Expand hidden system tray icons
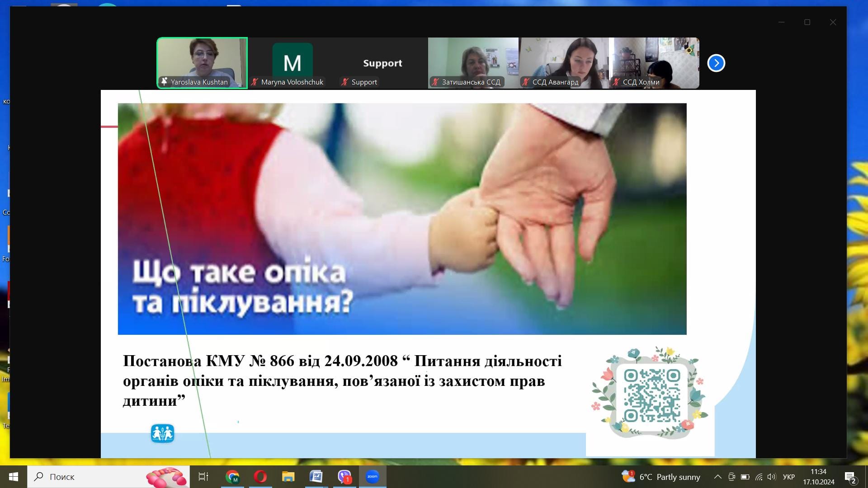Screen dimensions: 868x488 717,477
